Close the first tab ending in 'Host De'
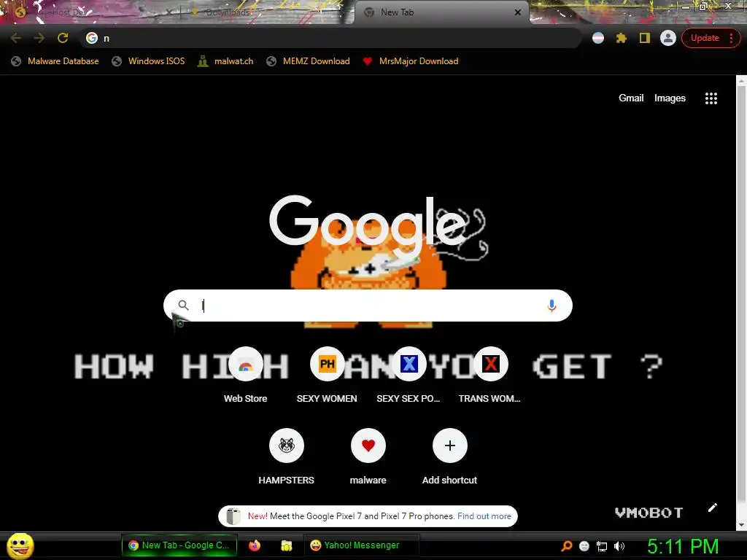This screenshot has height=560, width=747. coord(169,12)
